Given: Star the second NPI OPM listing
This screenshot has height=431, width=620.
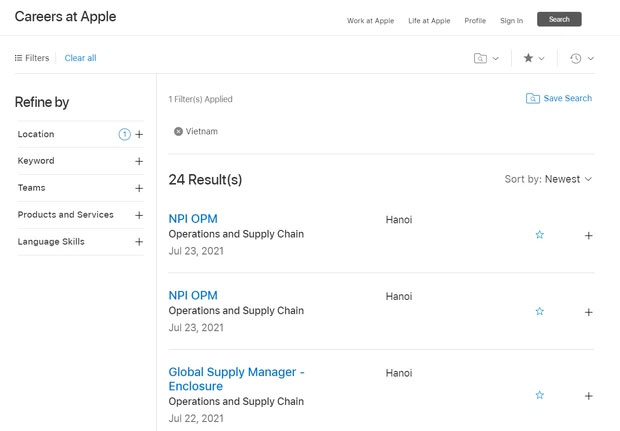Looking at the screenshot, I should 540,311.
